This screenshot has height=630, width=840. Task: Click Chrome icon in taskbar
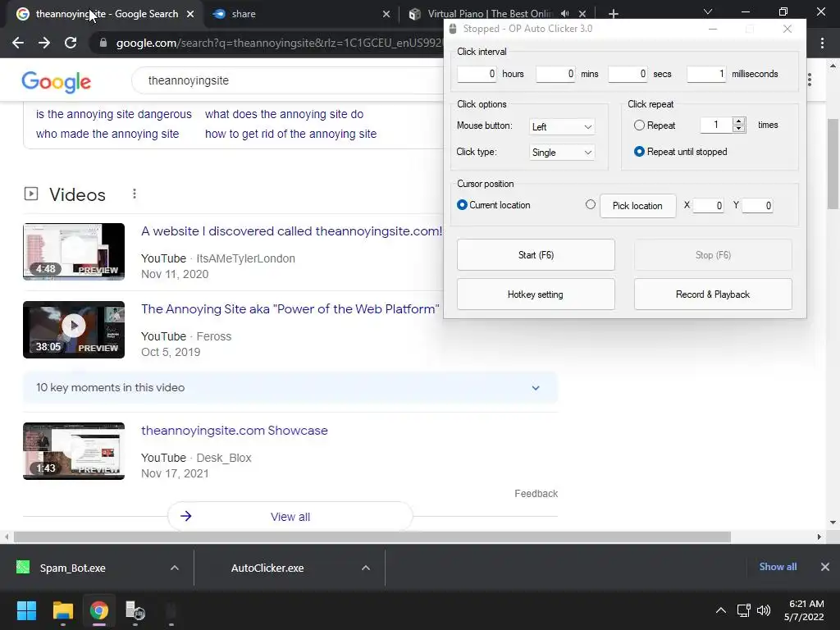99,610
